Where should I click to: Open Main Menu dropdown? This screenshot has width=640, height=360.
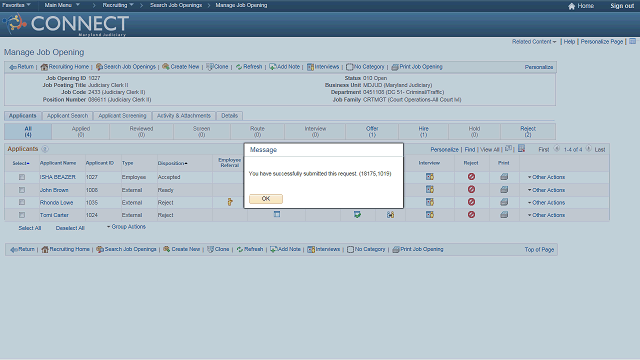click(62, 5)
